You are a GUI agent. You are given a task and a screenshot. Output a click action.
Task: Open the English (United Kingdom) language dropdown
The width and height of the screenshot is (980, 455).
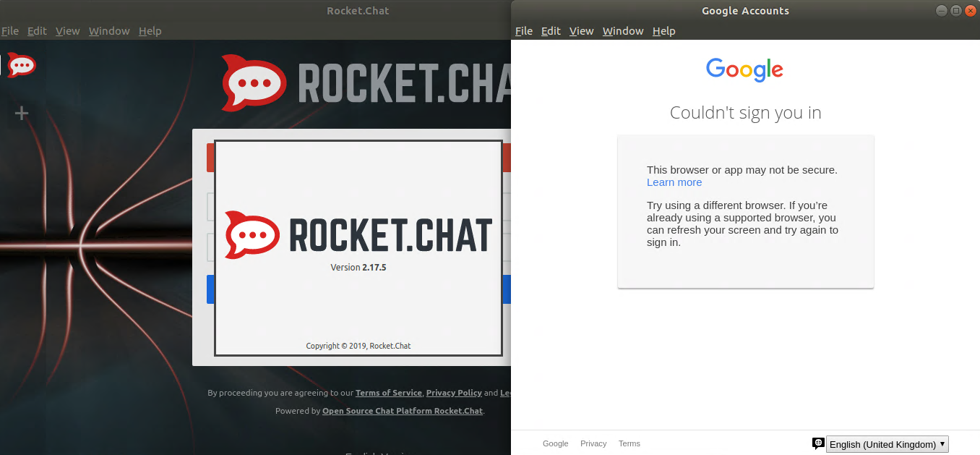pyautogui.click(x=887, y=444)
